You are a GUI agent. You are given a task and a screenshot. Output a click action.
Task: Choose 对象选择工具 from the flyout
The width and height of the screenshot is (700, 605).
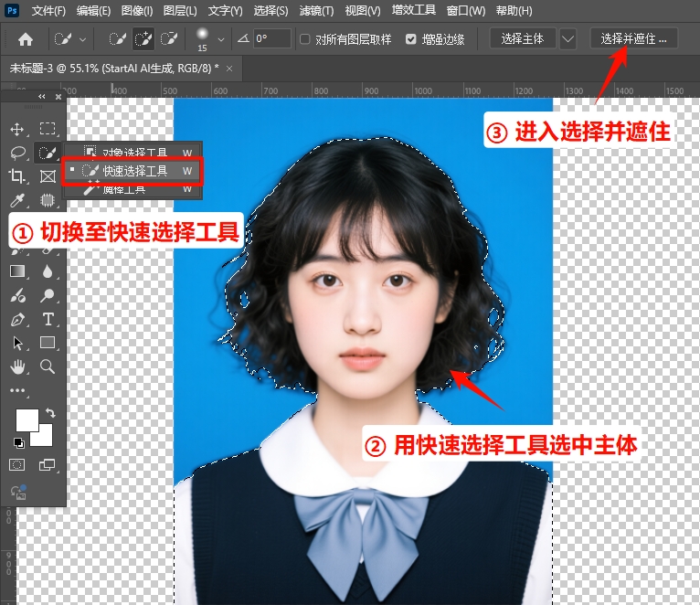pos(133,151)
